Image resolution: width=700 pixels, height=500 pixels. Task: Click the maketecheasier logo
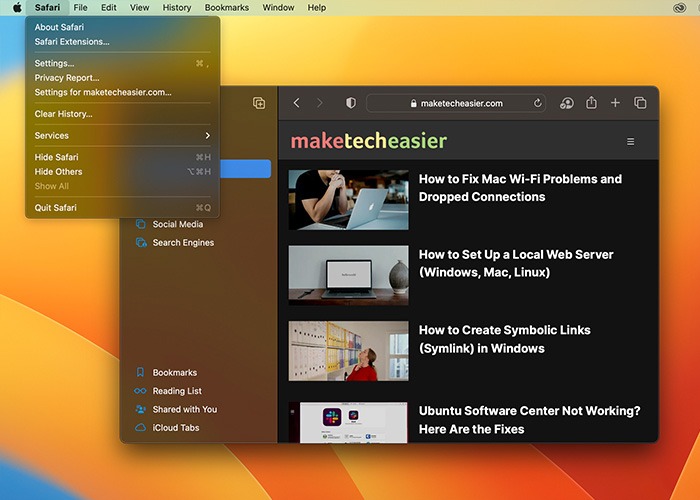[369, 141]
